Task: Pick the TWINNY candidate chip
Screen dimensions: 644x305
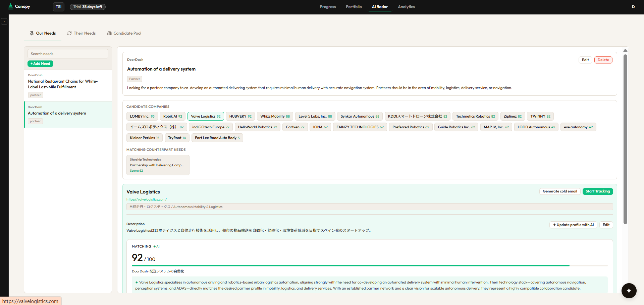Action: (540, 116)
